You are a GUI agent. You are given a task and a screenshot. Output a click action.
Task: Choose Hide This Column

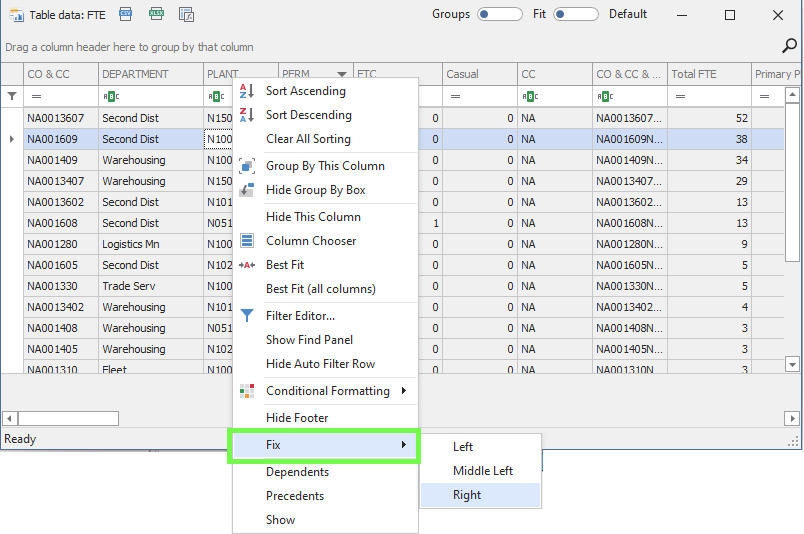tap(313, 217)
